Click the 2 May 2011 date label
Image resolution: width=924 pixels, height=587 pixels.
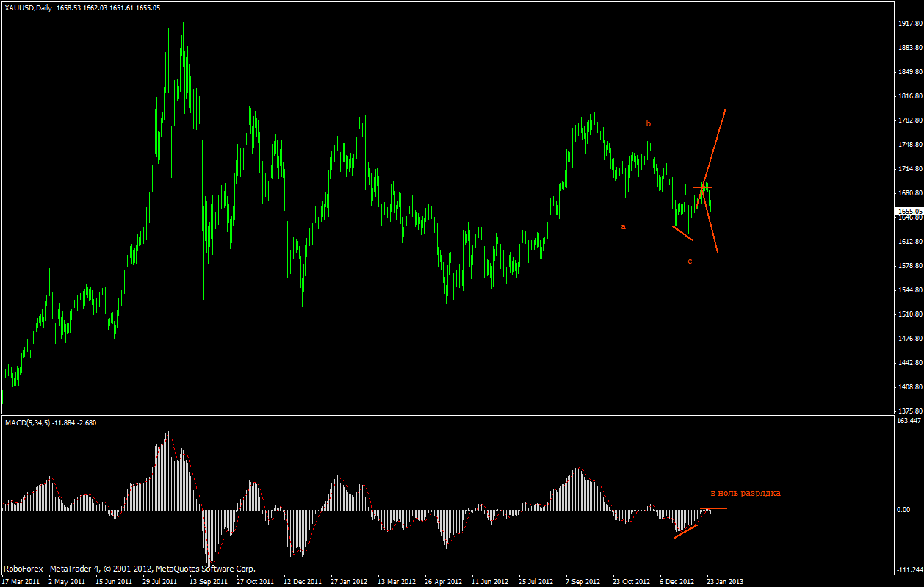pyautogui.click(x=67, y=581)
